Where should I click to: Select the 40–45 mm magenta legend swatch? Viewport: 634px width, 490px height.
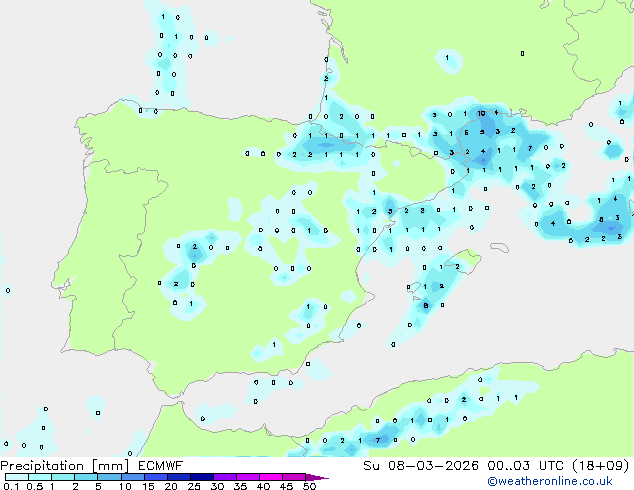point(271,477)
